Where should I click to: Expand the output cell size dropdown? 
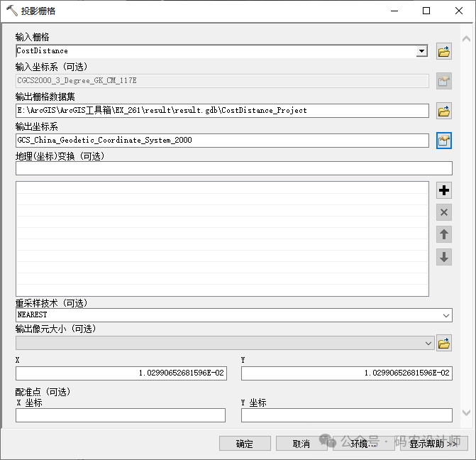tap(428, 344)
